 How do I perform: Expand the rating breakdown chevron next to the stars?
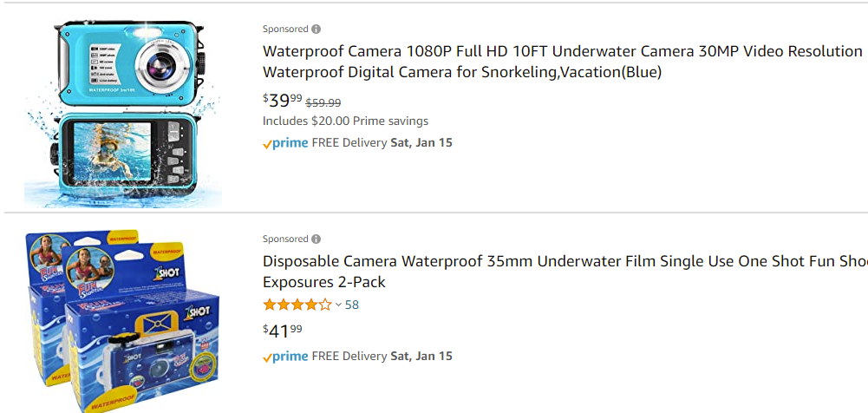pos(338,305)
